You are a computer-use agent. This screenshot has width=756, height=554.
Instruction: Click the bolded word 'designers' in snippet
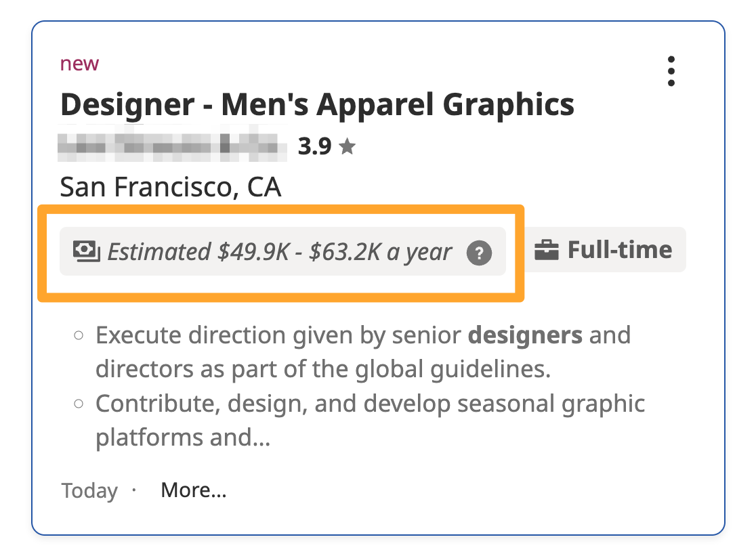[x=525, y=335]
